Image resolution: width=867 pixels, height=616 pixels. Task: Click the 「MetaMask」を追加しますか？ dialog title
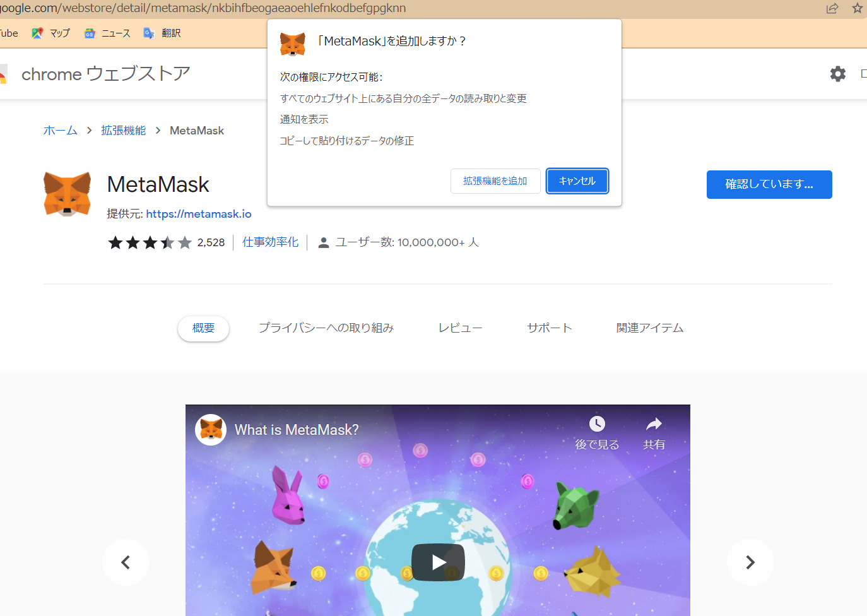point(391,41)
